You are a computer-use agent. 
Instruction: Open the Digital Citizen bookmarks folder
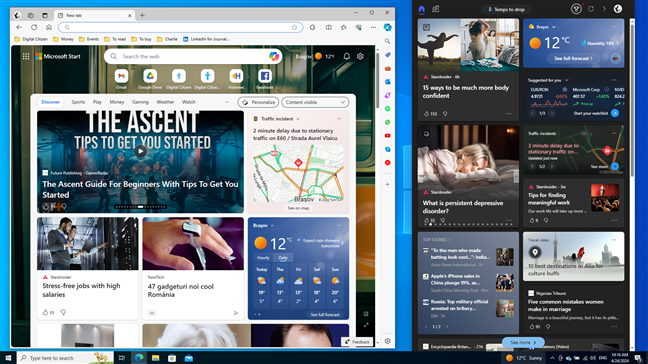tap(31, 39)
